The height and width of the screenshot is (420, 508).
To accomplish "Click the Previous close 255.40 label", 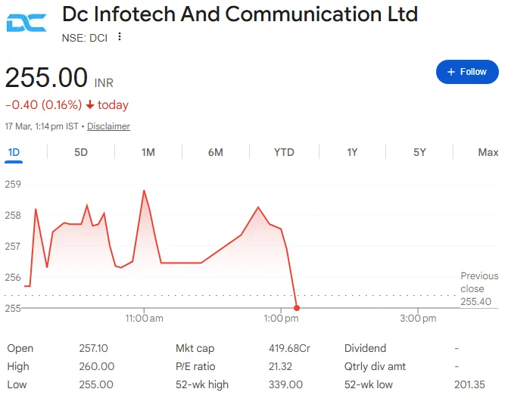I will coord(479,288).
